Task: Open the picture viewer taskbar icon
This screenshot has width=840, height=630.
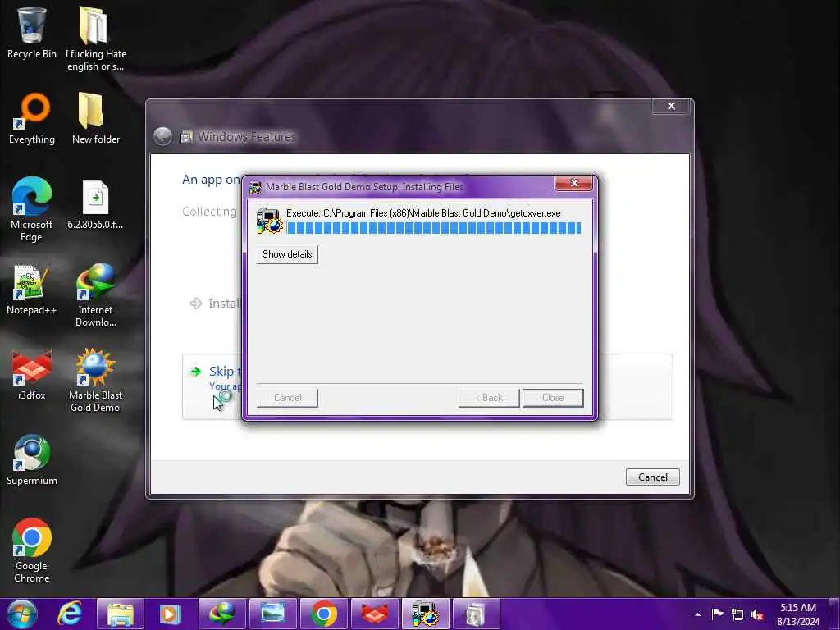Action: (x=272, y=614)
